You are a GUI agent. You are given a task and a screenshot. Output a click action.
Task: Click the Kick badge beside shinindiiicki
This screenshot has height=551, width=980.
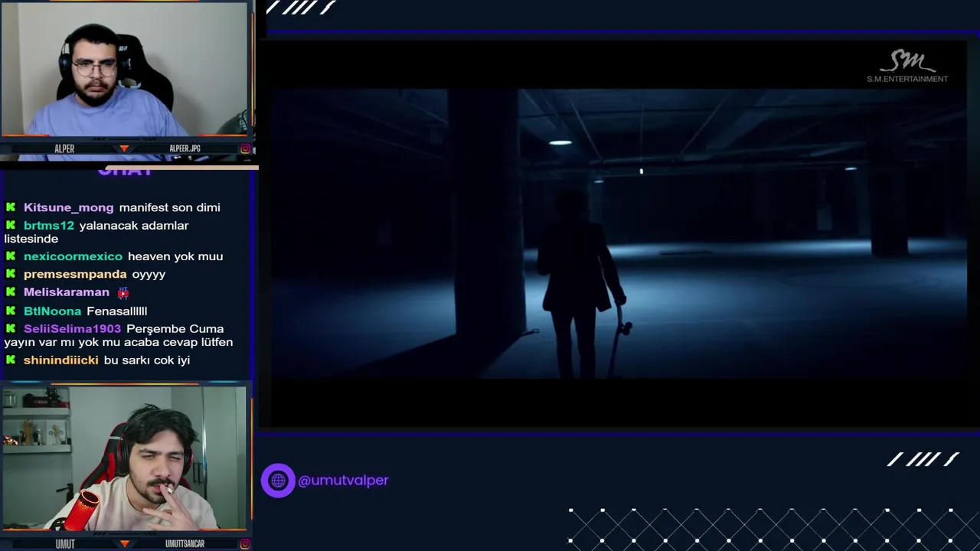(11, 360)
